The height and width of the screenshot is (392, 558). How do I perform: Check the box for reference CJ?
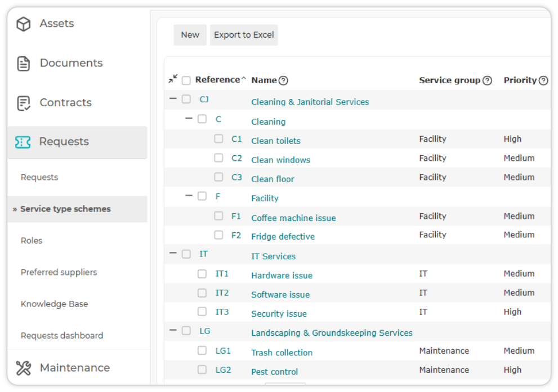[186, 99]
